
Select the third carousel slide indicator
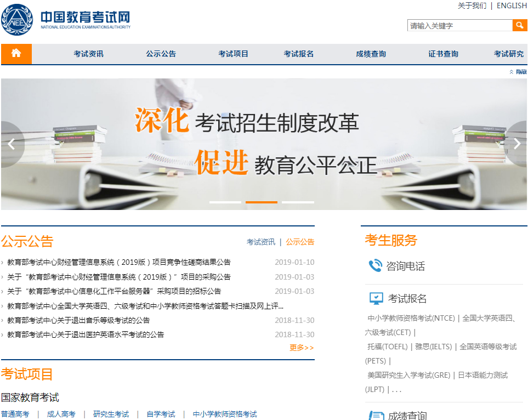click(x=298, y=202)
